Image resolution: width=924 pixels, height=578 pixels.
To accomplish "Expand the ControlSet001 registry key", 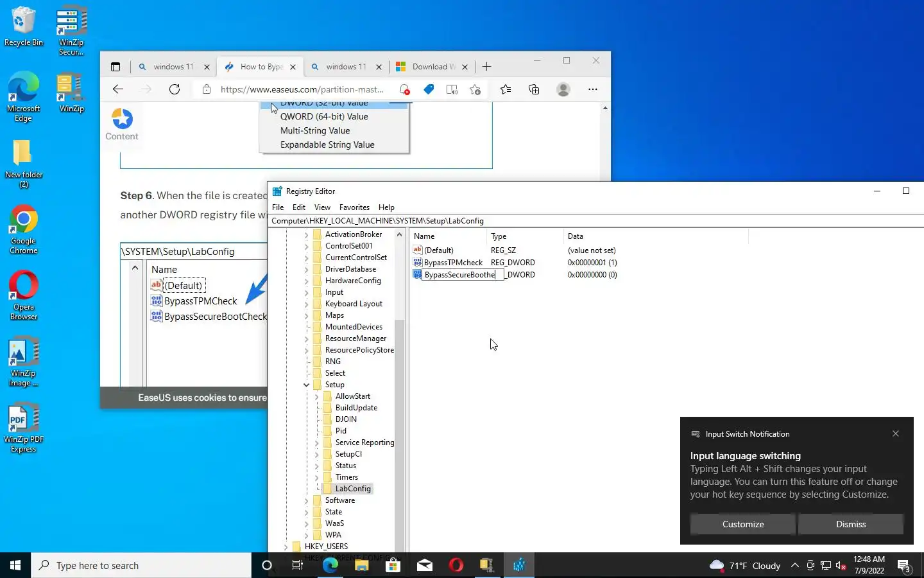I will [x=306, y=247].
